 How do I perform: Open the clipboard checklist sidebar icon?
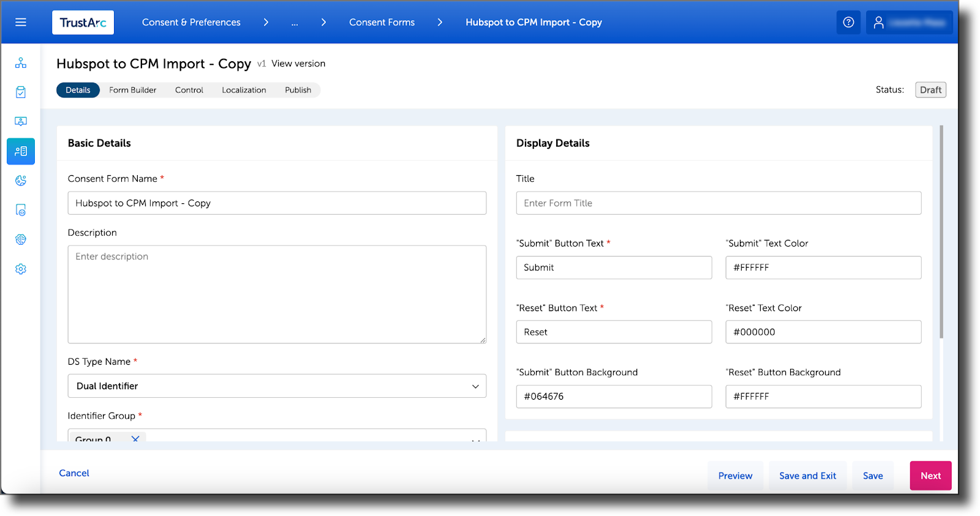(21, 92)
